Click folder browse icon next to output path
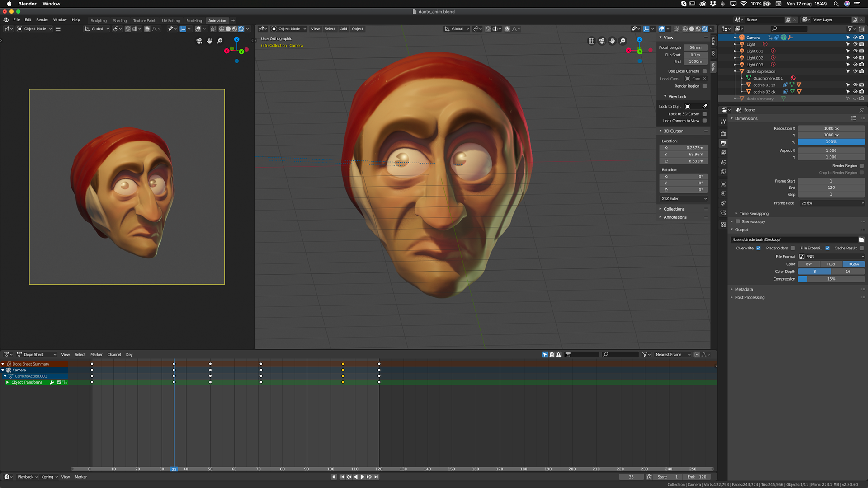Image resolution: width=868 pixels, height=488 pixels. (x=862, y=239)
